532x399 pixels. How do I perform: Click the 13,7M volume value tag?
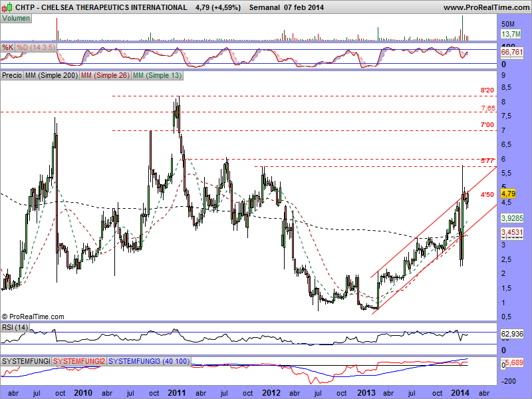point(511,34)
